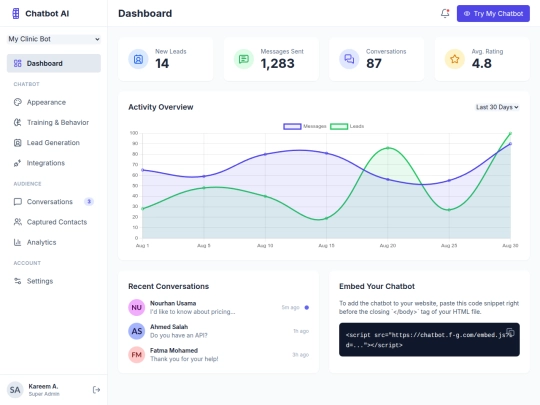Viewport: 540px width, 405px height.
Task: Click the Settings sliders icon
Action: [18, 281]
